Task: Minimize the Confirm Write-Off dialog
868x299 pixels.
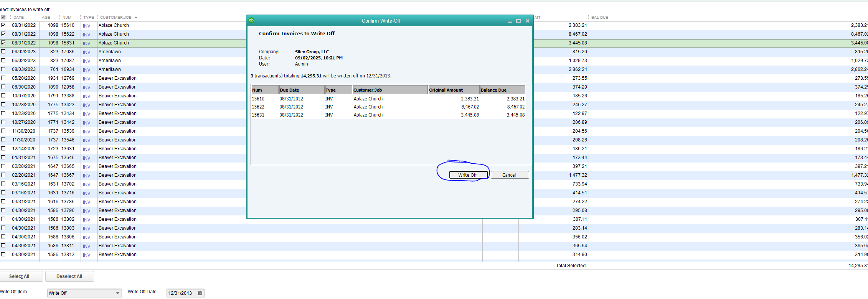Action: point(510,21)
